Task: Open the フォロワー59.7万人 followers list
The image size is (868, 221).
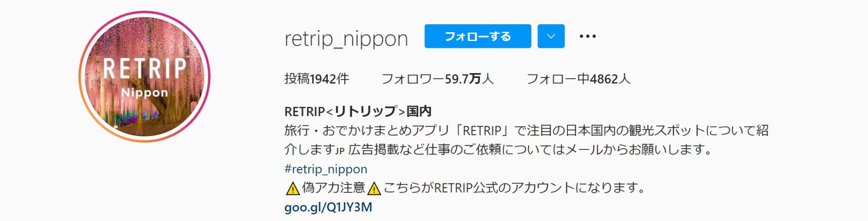Action: (437, 79)
